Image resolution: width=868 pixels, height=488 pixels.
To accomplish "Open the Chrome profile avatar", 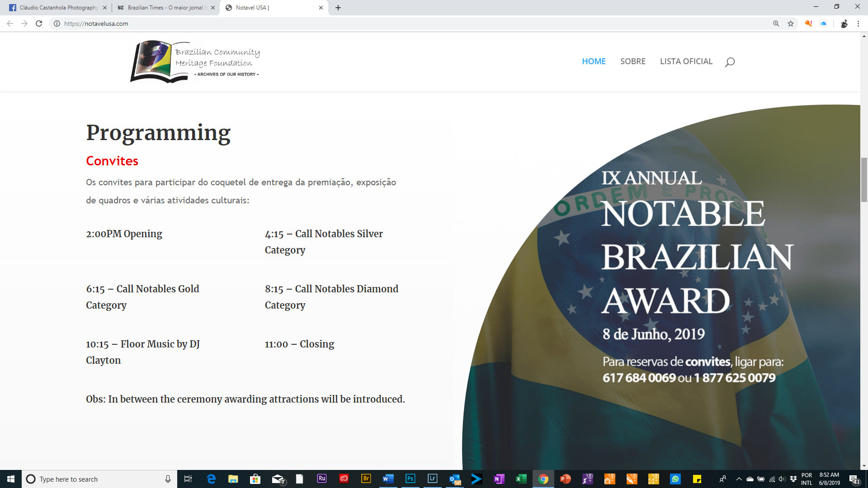I will point(844,23).
